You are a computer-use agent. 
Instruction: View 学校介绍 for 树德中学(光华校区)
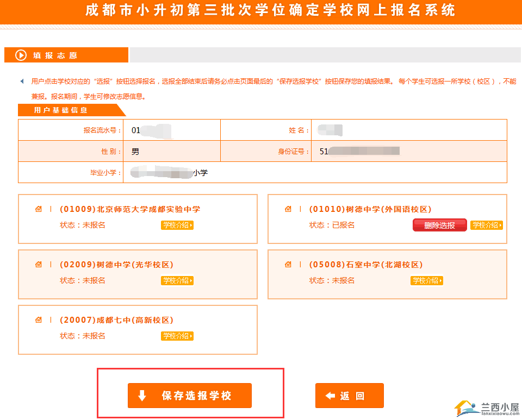[177, 281]
